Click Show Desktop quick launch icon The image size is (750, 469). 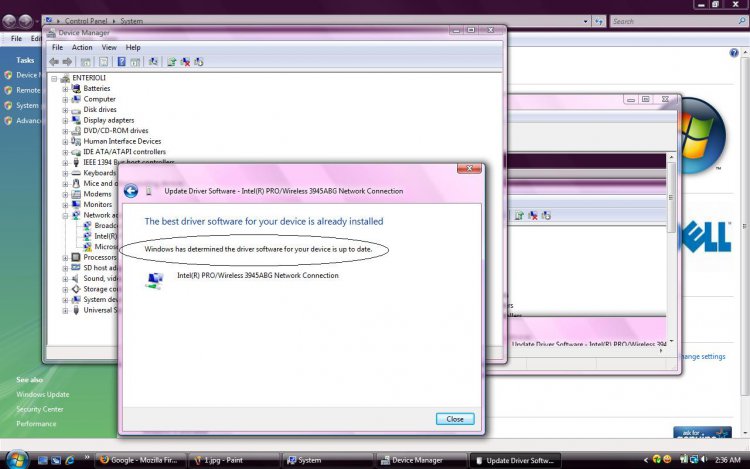tap(43, 460)
